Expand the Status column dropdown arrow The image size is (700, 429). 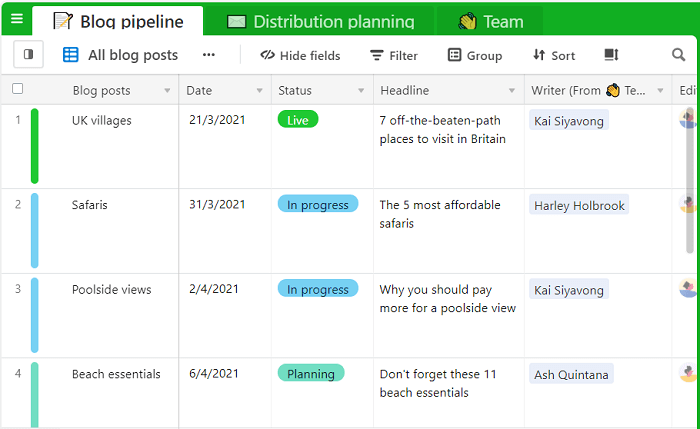coord(360,91)
